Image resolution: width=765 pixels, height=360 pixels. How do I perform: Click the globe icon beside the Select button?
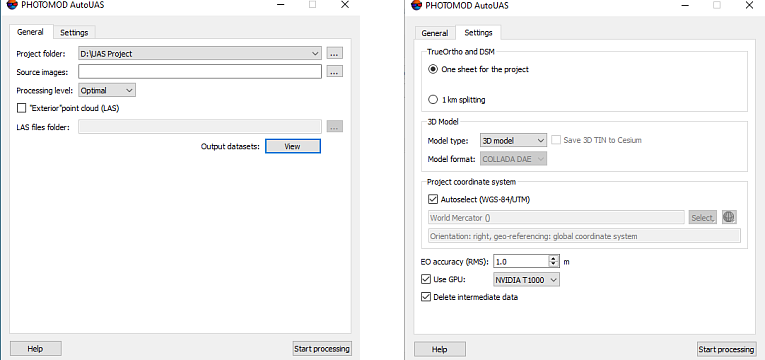pyautogui.click(x=729, y=217)
